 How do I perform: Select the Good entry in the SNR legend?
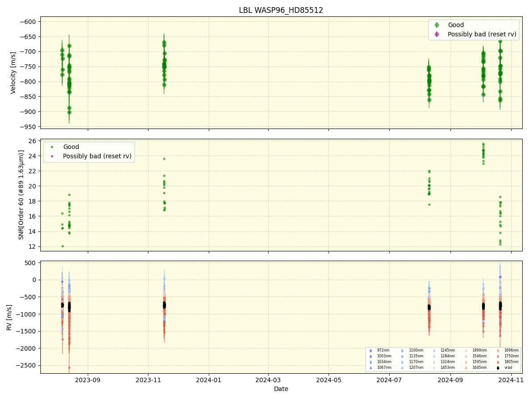[71, 147]
